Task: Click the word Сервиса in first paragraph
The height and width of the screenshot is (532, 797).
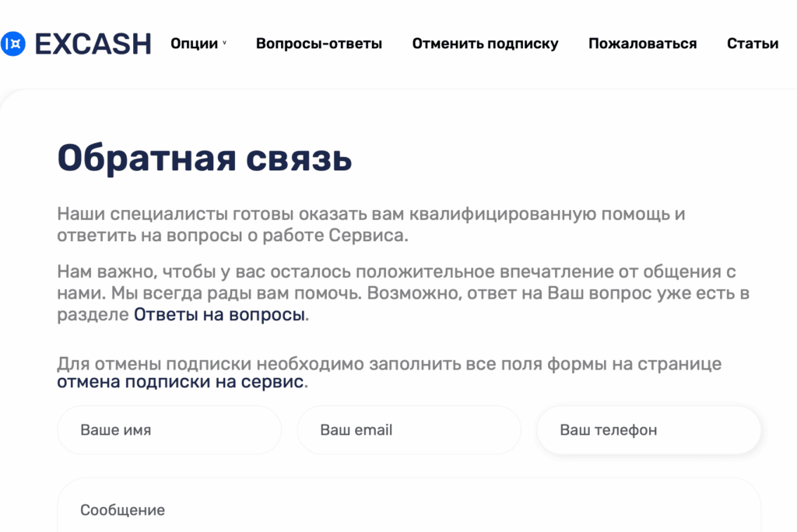Action: pos(370,234)
